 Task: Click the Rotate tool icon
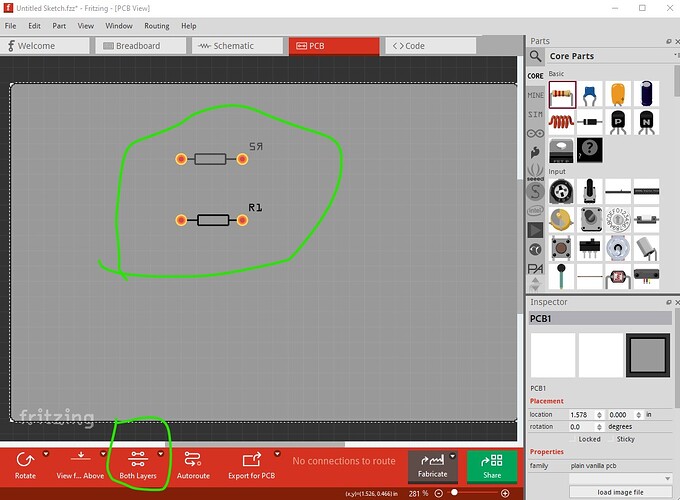point(26,458)
